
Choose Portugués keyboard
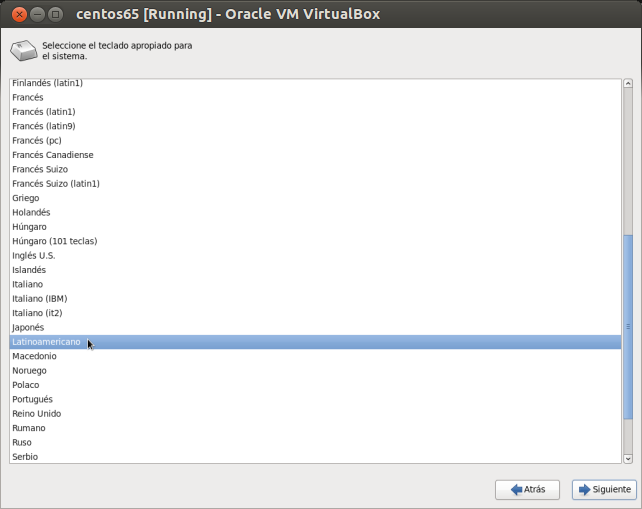point(315,399)
